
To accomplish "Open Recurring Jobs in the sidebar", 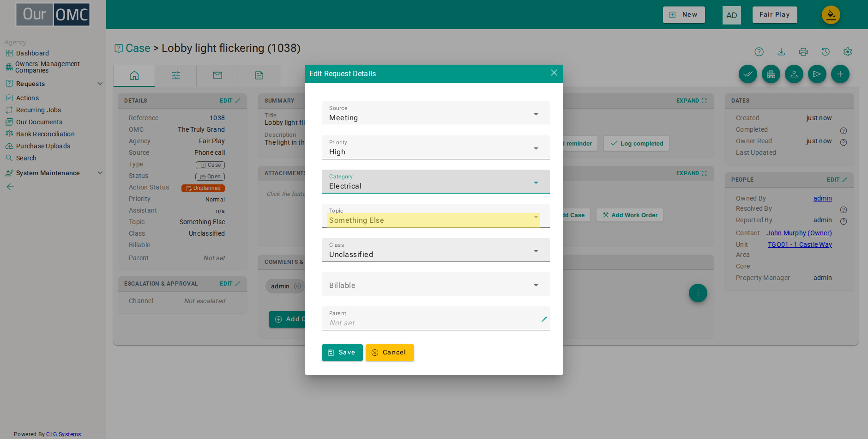I will (x=38, y=110).
